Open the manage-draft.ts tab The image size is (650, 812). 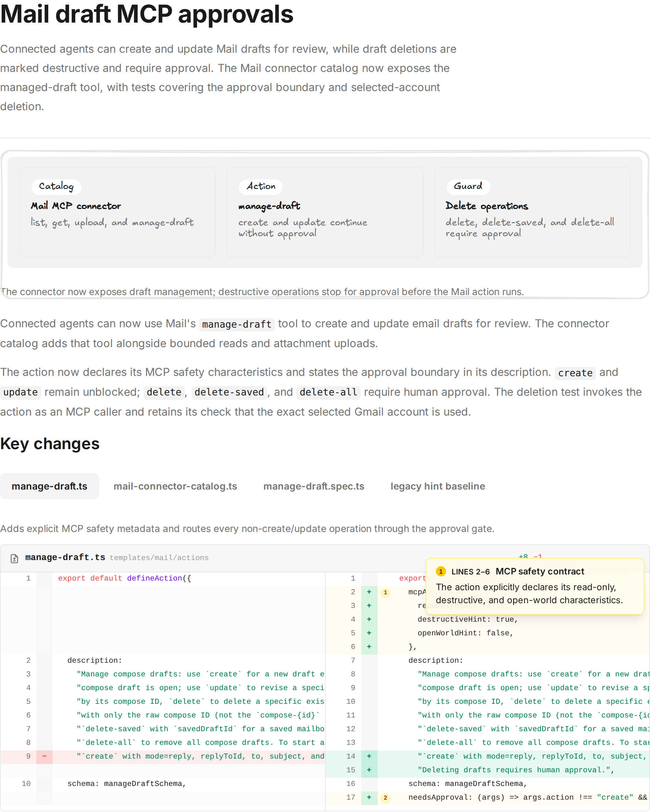pyautogui.click(x=49, y=486)
